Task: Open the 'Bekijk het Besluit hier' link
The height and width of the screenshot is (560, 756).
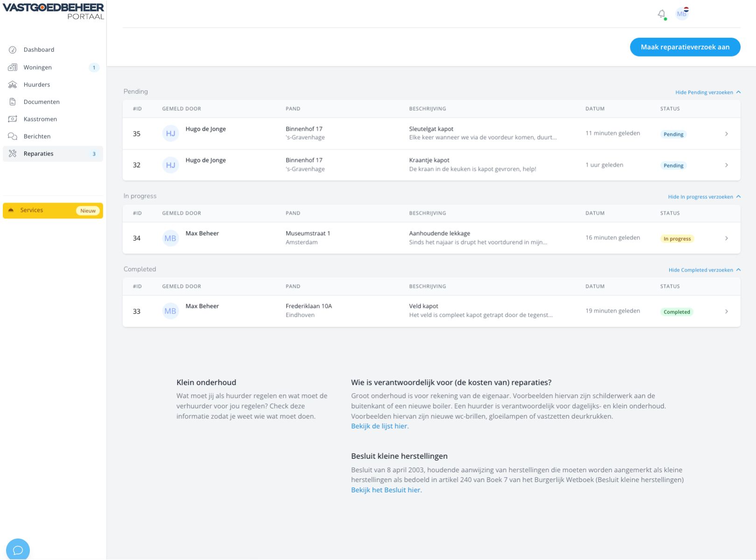Action: click(x=386, y=490)
